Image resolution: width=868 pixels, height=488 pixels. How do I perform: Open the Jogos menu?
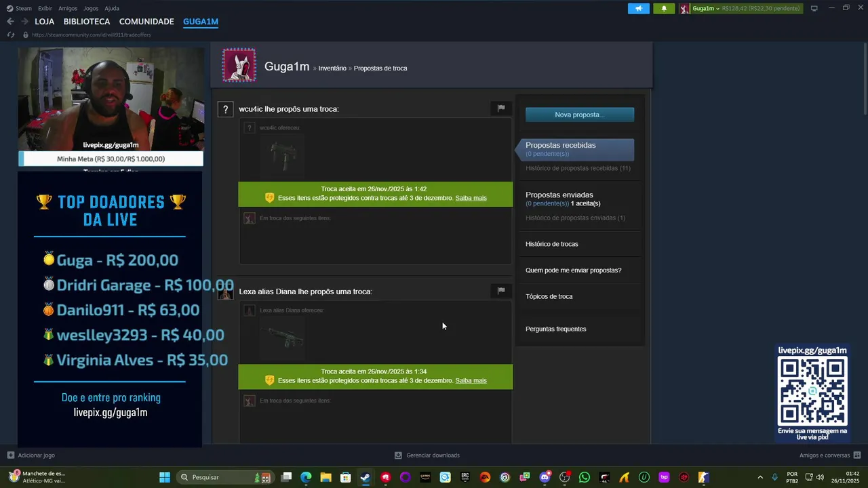pyautogui.click(x=91, y=8)
